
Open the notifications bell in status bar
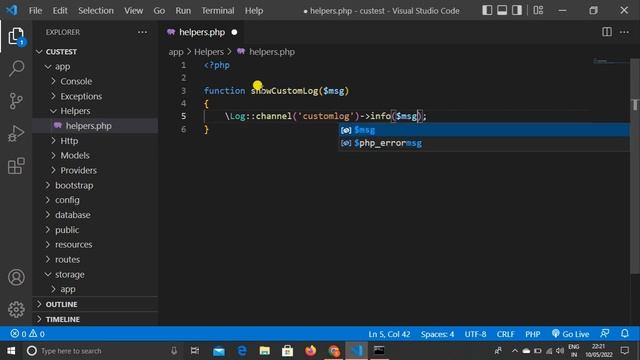coord(625,334)
